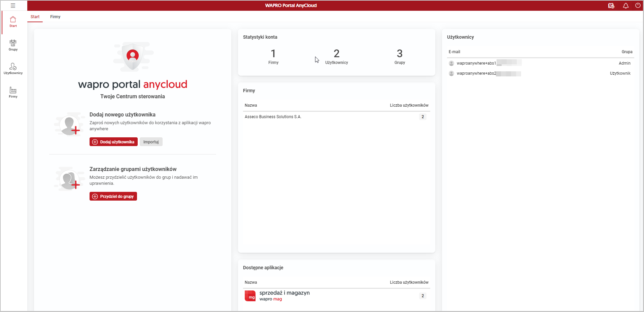Open Start in the sidebar

tap(13, 22)
